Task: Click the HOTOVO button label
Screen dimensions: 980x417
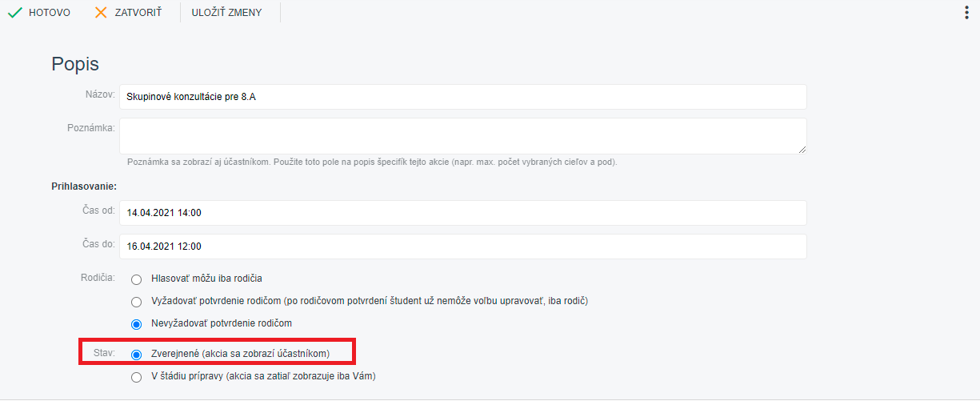Action: point(50,13)
